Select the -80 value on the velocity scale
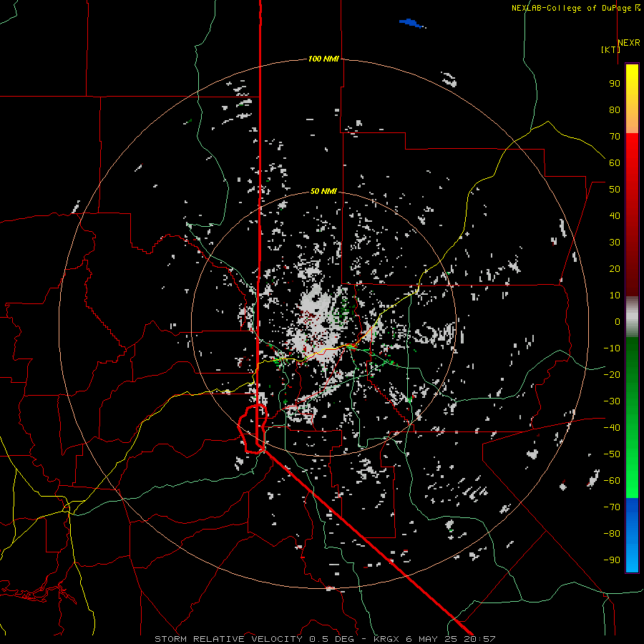Image resolution: width=644 pixels, height=644 pixels. click(x=612, y=534)
